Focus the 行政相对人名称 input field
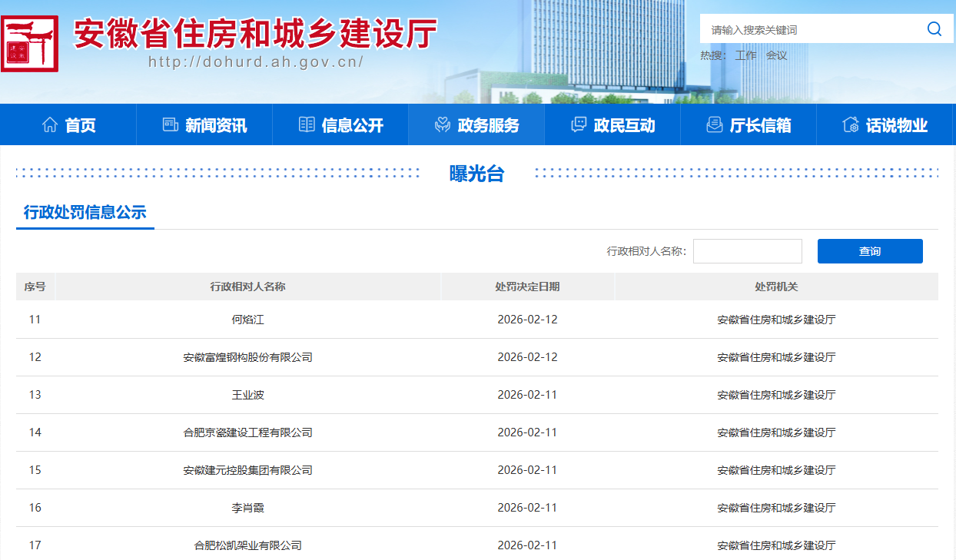956x560 pixels. [747, 251]
